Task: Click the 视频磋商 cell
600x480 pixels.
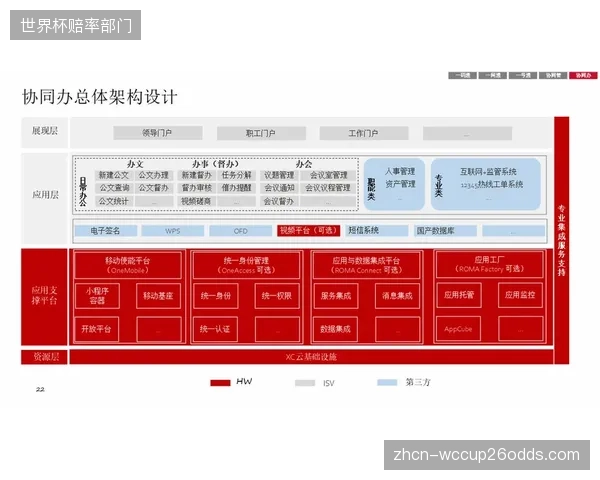Action: [196, 201]
